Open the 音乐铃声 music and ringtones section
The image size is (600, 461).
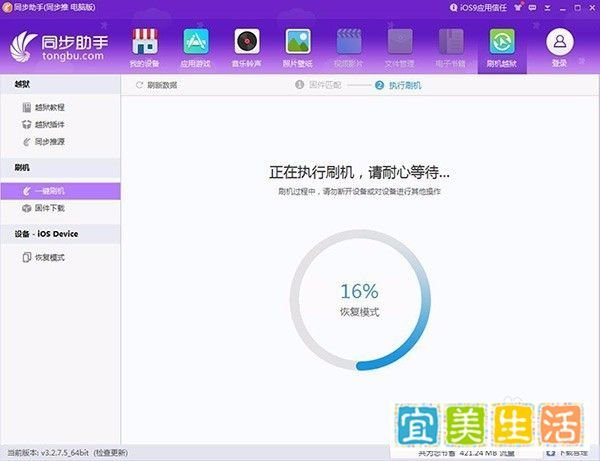(247, 48)
